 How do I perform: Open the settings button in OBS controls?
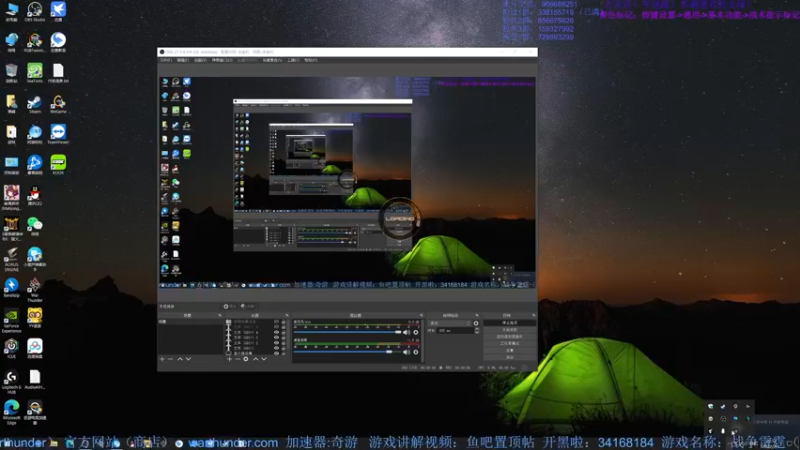tap(510, 351)
